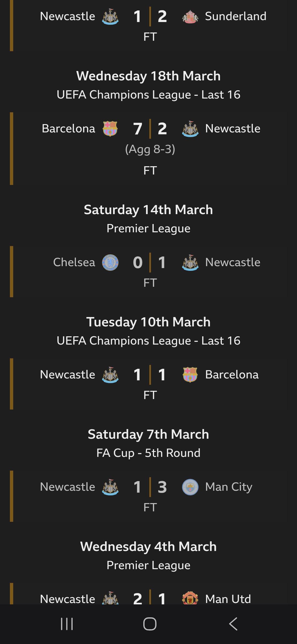
Task: Tap the Chelsea club crest
Action: tap(110, 263)
